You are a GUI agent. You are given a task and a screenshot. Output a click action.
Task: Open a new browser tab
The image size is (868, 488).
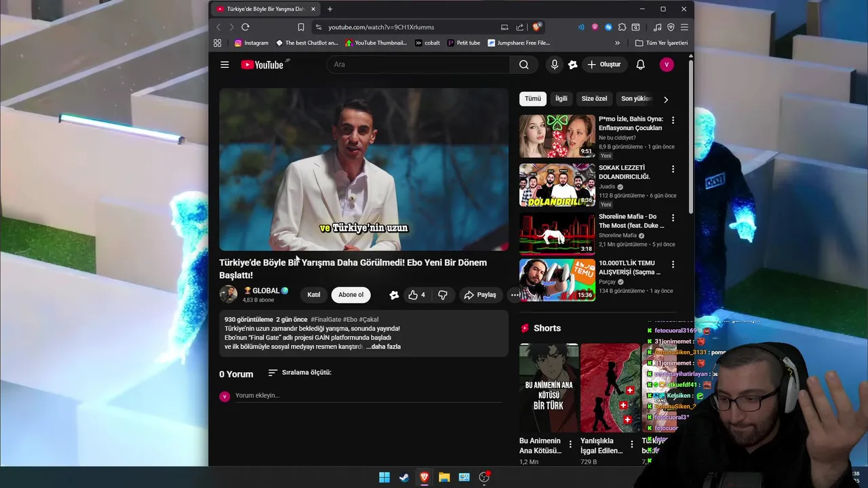pos(330,9)
